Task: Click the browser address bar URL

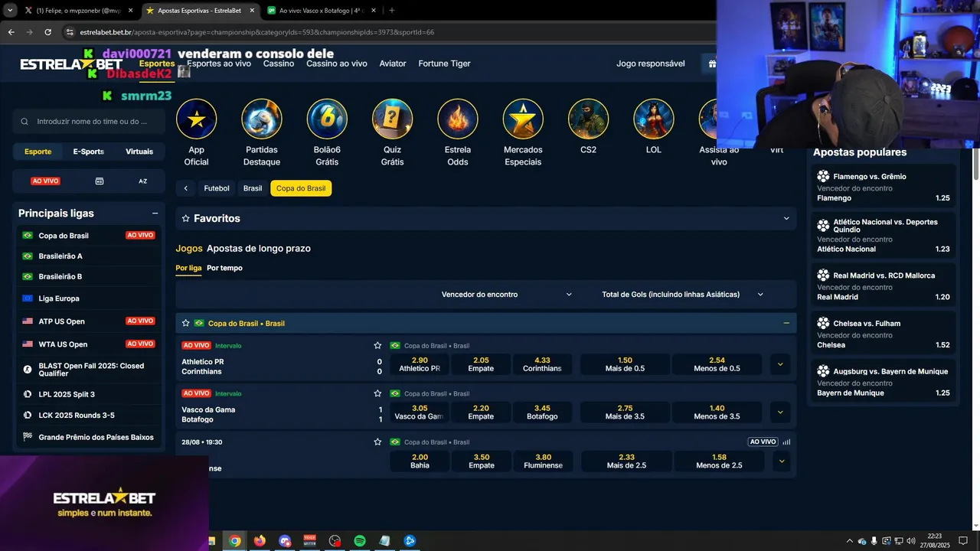Action: coord(256,32)
